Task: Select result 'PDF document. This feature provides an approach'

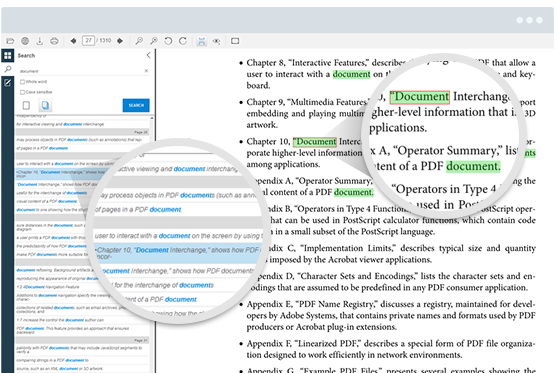Action: [82, 330]
